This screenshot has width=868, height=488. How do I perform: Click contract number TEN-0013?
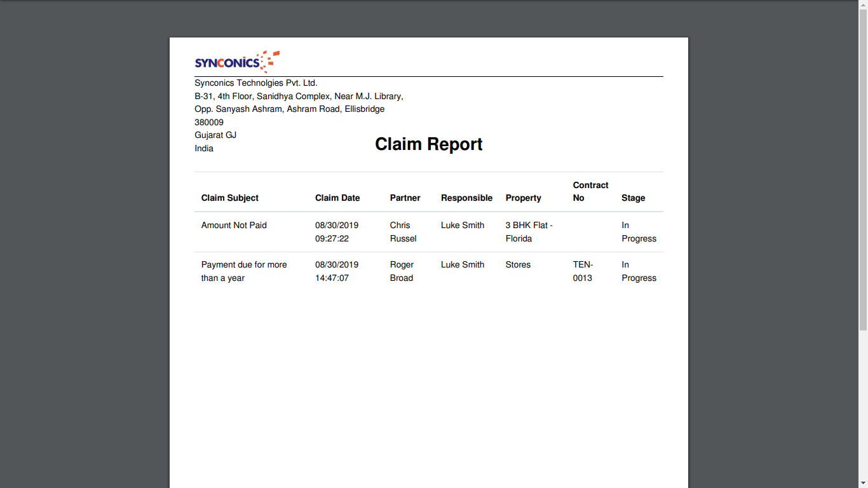[583, 271]
